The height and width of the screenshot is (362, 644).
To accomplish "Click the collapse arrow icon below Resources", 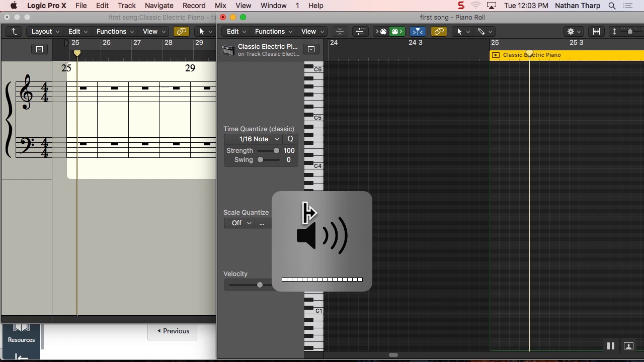I will click(21, 357).
